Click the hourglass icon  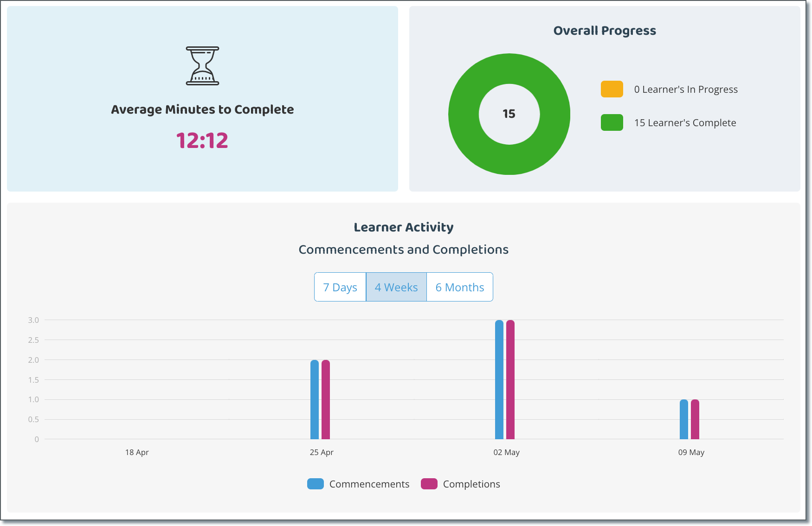click(202, 66)
